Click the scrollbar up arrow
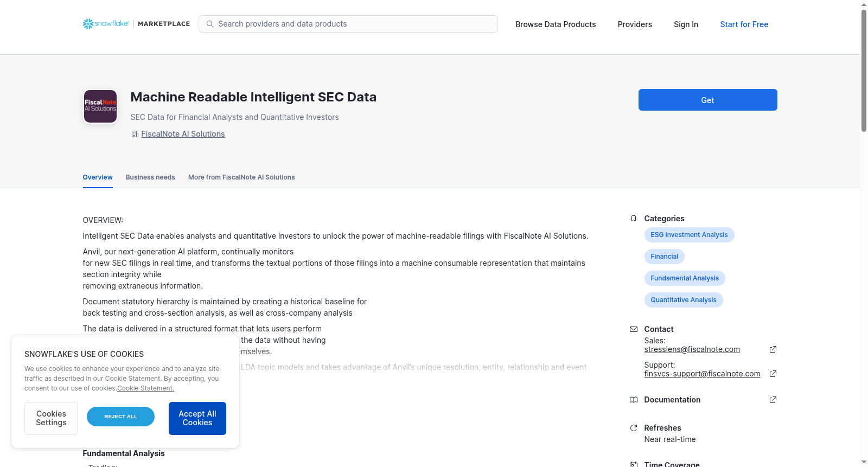This screenshot has height=467, width=868. point(864,4)
